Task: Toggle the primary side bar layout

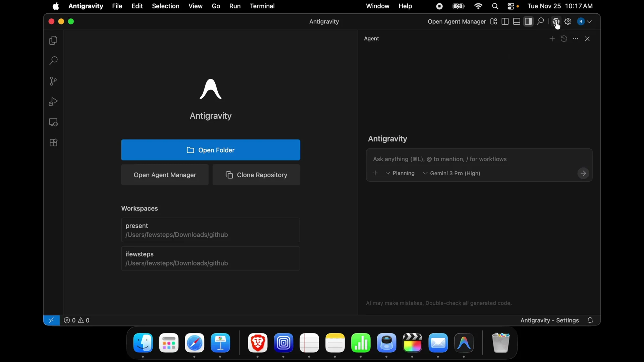Action: [x=505, y=21]
